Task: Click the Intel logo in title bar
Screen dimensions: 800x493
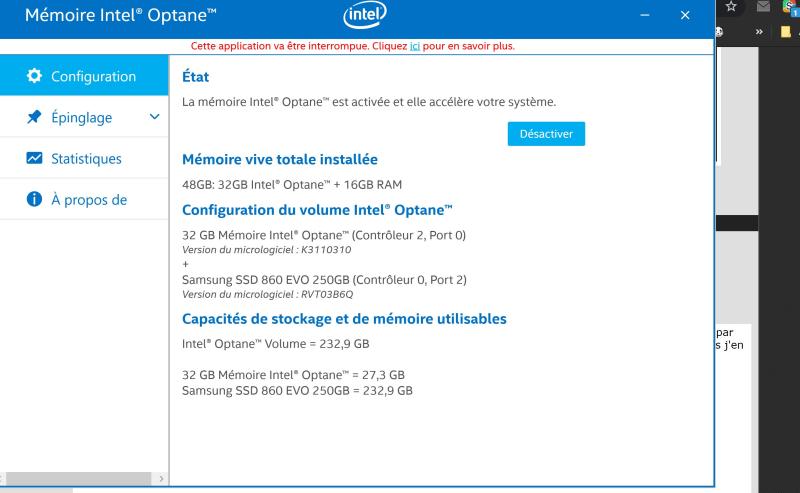Action: pos(364,15)
